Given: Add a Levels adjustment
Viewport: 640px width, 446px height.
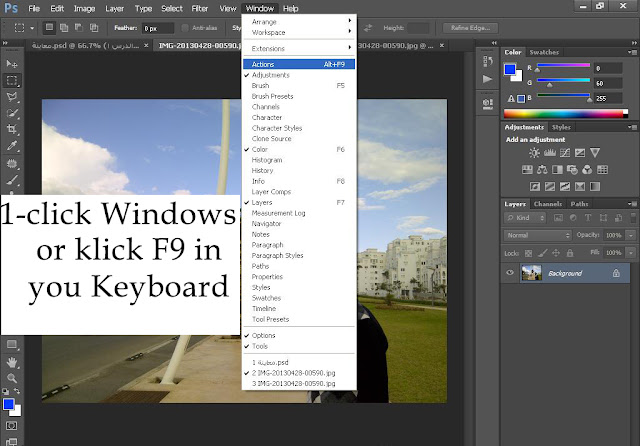Looking at the screenshot, I should (x=550, y=153).
